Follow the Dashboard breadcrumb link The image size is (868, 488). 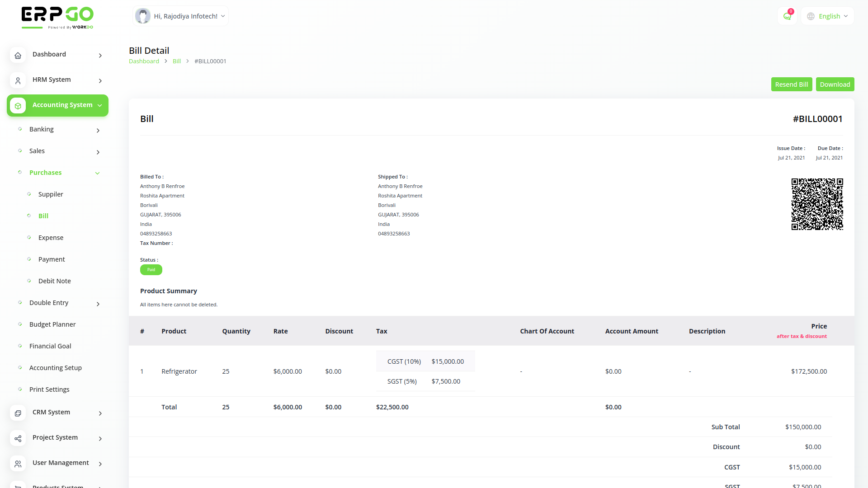(144, 61)
